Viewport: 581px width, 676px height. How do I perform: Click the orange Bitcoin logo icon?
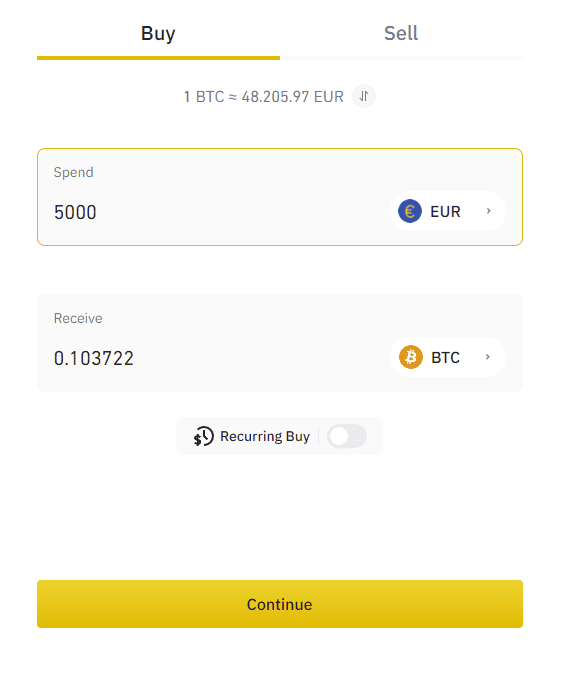410,357
